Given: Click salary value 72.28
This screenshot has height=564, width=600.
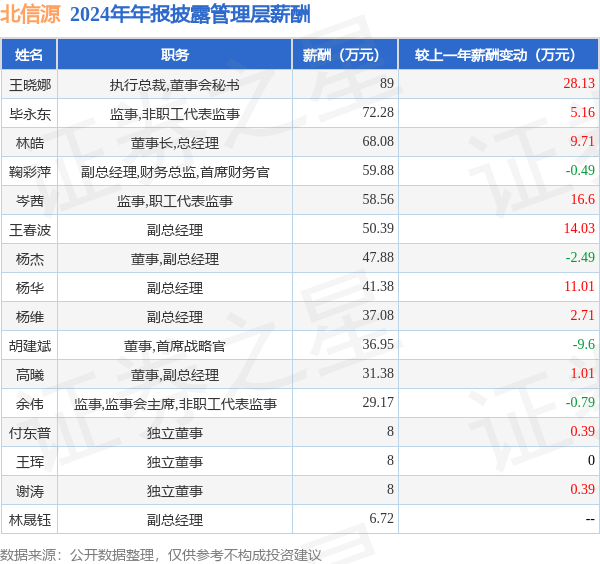Looking at the screenshot, I should point(378,112).
